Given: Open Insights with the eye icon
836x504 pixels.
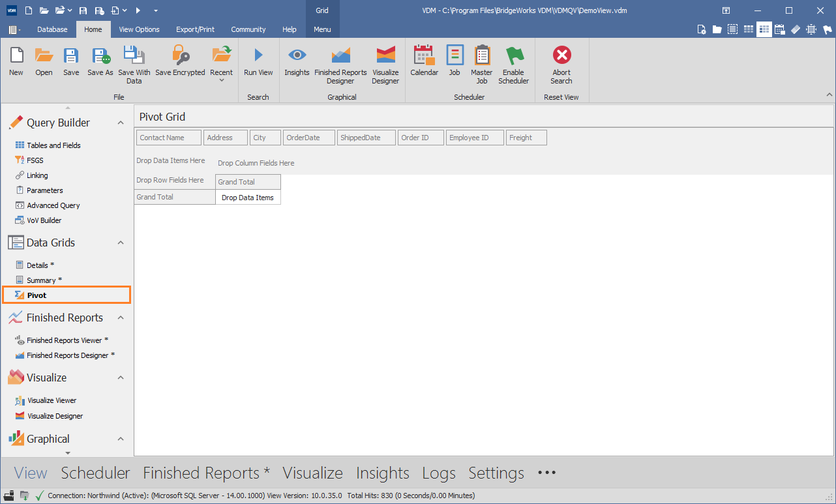Looking at the screenshot, I should point(297,61).
